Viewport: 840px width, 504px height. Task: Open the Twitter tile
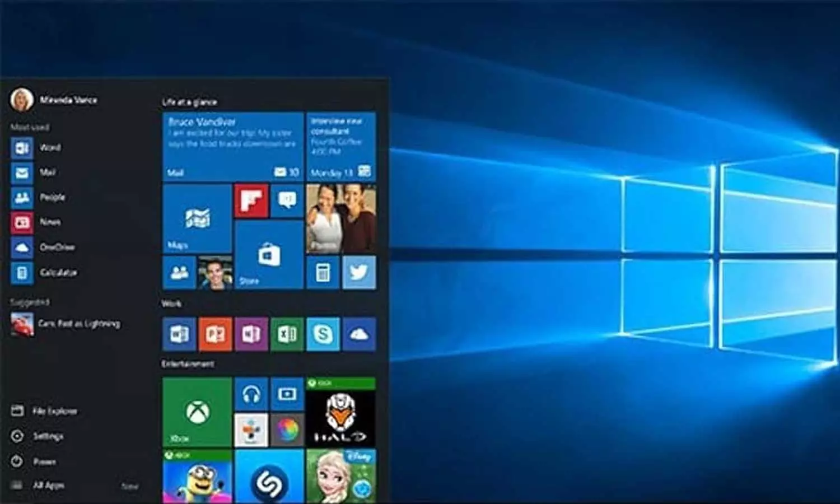tap(359, 273)
